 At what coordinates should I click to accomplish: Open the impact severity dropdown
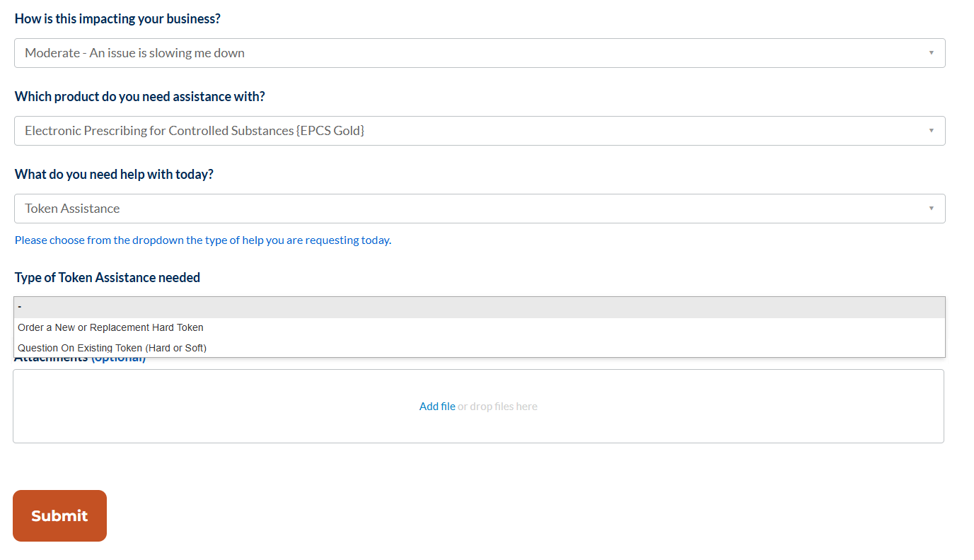[x=478, y=52]
